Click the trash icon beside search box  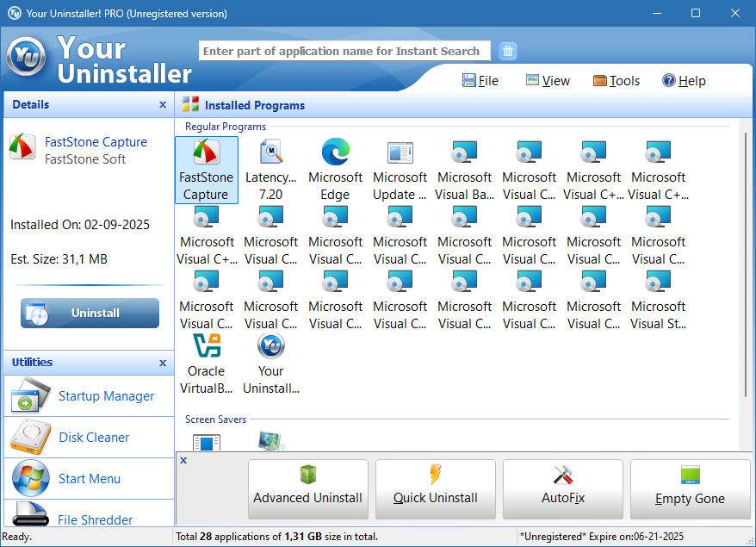point(508,51)
